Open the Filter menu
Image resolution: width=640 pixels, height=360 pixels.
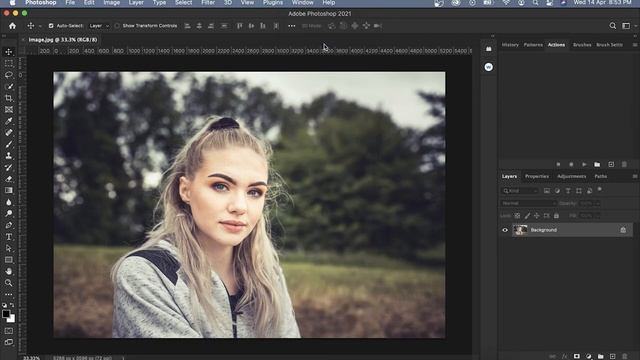[x=208, y=3]
